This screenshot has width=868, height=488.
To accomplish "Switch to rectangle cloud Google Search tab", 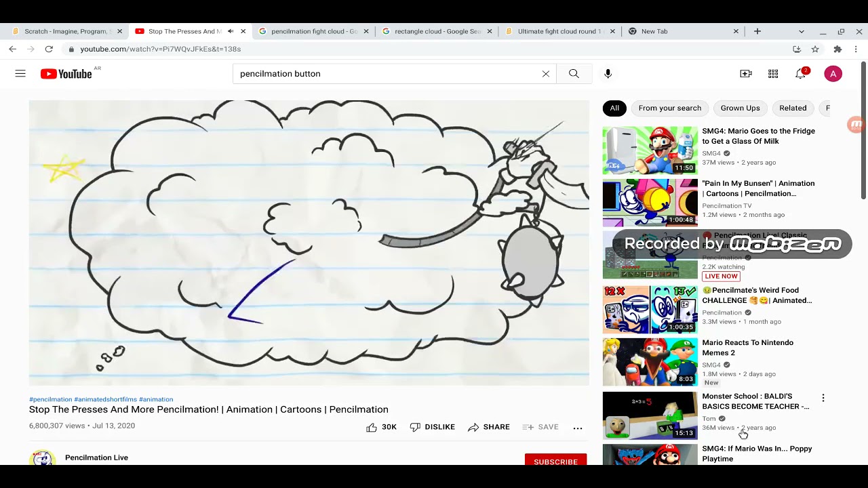I will point(437,31).
